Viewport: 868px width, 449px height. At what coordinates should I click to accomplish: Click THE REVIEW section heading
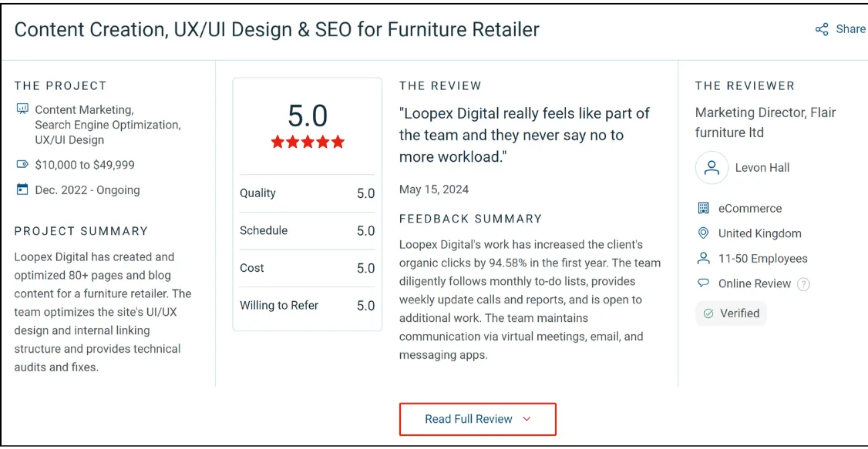pyautogui.click(x=440, y=85)
